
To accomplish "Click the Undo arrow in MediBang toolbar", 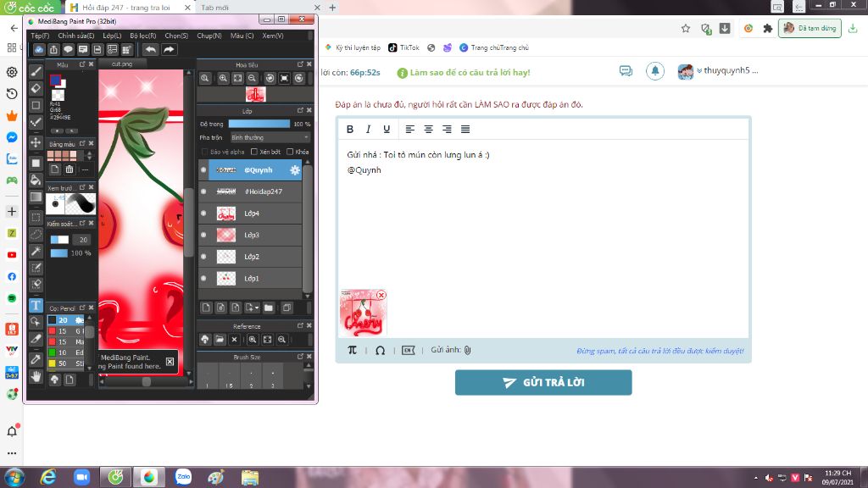I will click(x=151, y=49).
